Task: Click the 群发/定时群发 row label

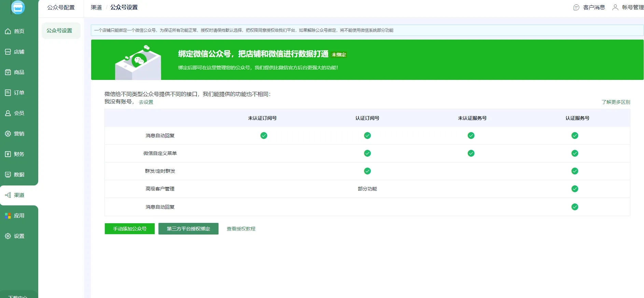Action: pos(160,171)
